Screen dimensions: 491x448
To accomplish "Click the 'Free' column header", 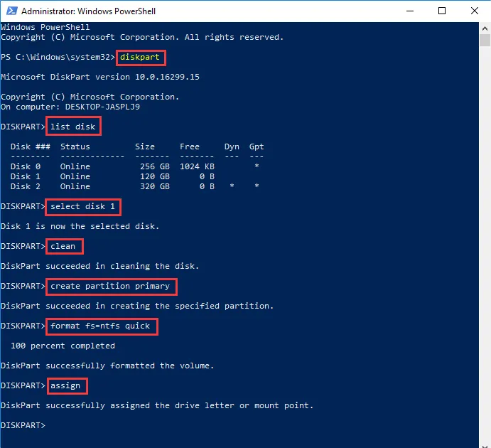I will (190, 146).
